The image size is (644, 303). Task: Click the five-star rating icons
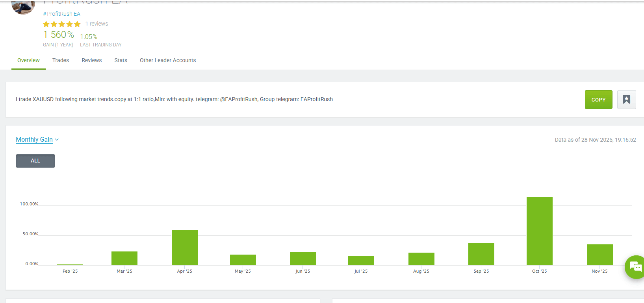click(61, 24)
